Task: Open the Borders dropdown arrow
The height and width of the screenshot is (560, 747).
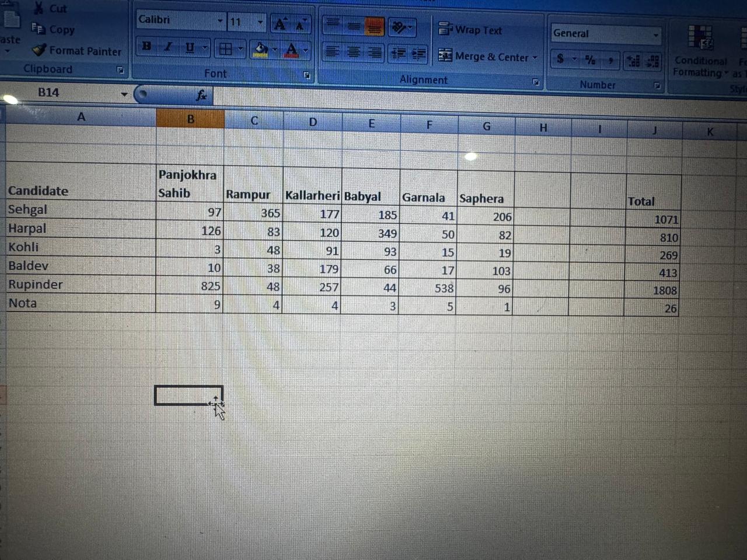Action: click(240, 49)
